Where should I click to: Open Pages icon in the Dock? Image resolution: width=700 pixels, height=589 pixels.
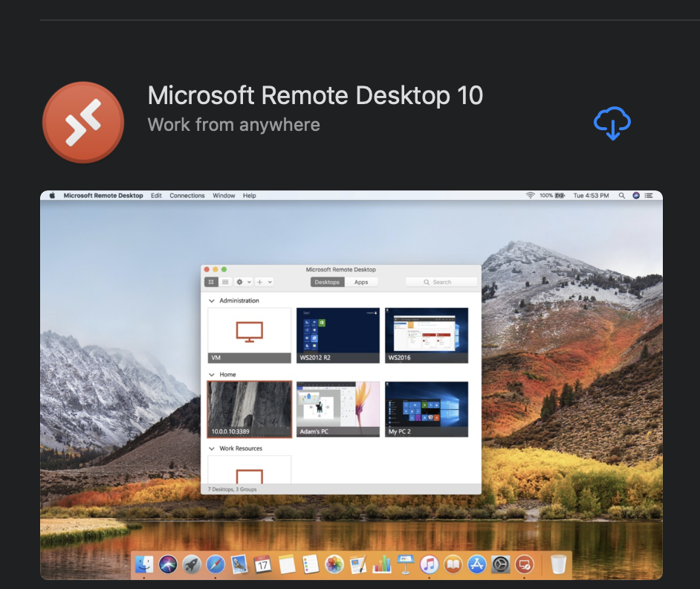click(x=358, y=564)
